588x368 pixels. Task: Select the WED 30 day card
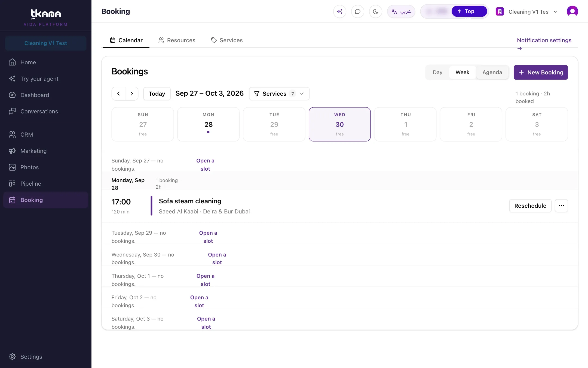point(339,124)
